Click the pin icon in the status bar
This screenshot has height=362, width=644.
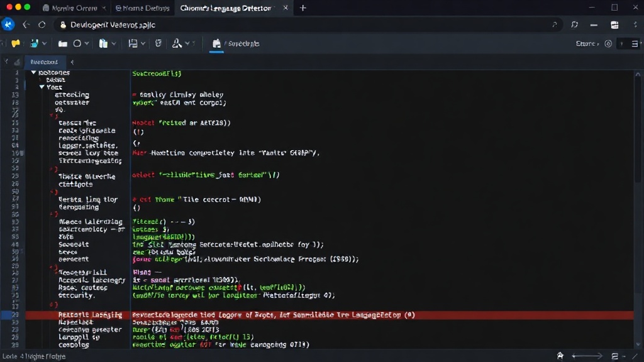click(560, 356)
